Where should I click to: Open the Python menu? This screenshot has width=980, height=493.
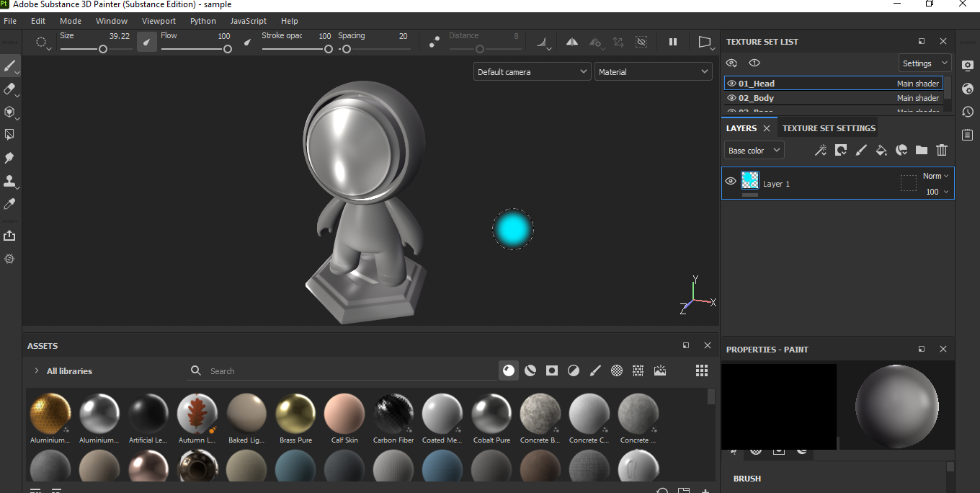pos(202,21)
